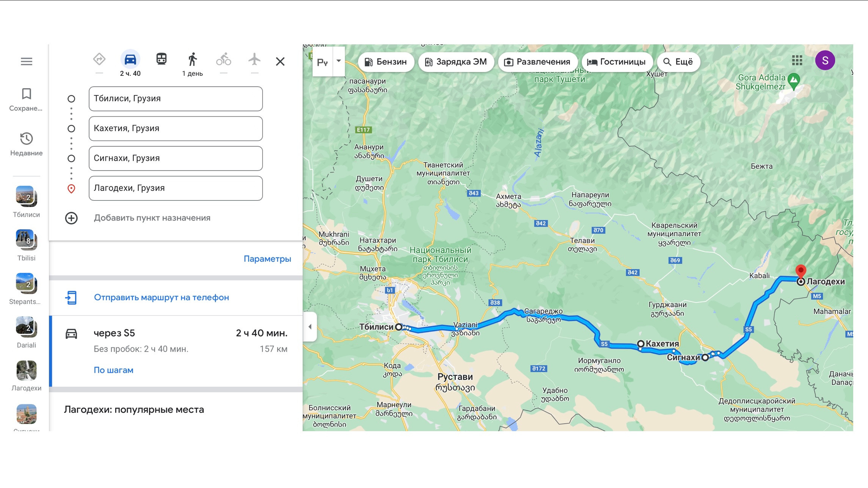The width and height of the screenshot is (868, 488).
Task: Select flight travel mode icon
Action: coord(254,59)
